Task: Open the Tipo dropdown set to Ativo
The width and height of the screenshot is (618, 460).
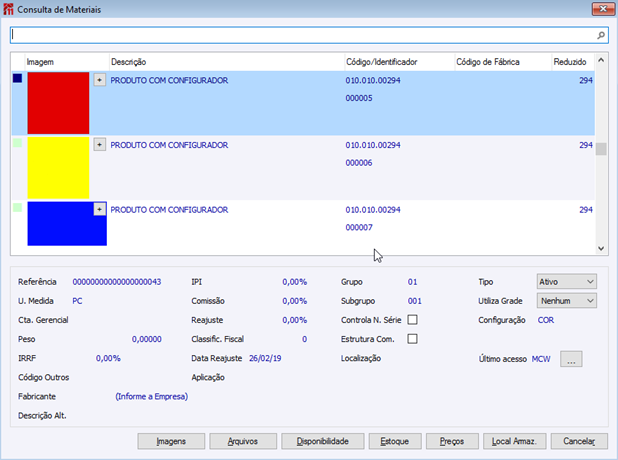Action: [x=566, y=282]
